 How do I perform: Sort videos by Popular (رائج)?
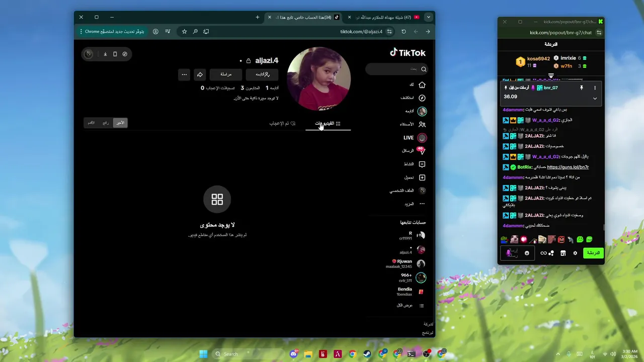click(106, 123)
